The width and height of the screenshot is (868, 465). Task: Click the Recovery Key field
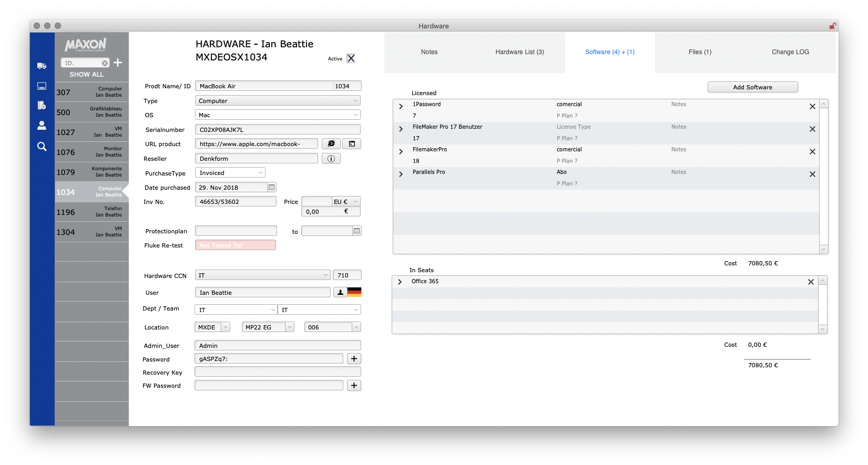pos(278,372)
